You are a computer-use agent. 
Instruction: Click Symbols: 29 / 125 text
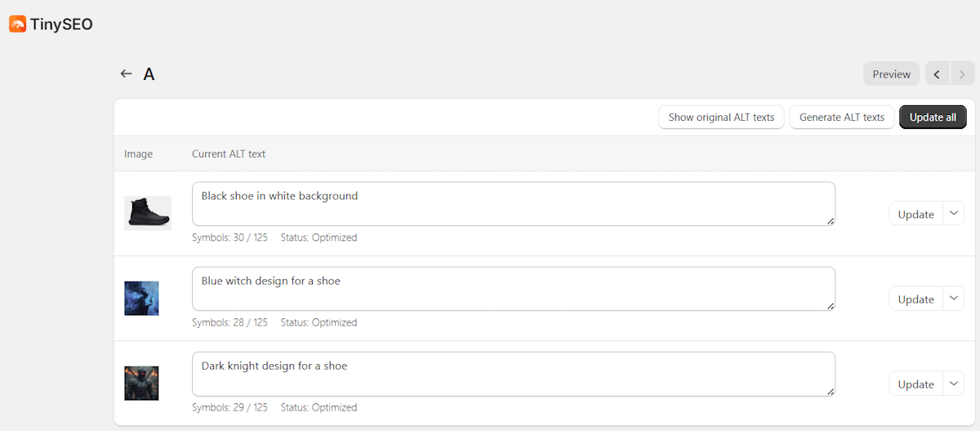[x=229, y=407]
